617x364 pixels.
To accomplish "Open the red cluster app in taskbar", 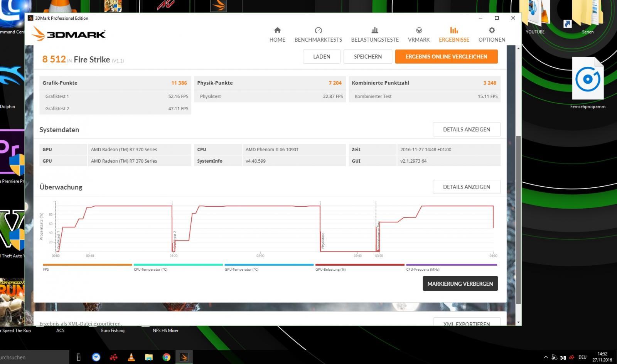I will point(114,357).
